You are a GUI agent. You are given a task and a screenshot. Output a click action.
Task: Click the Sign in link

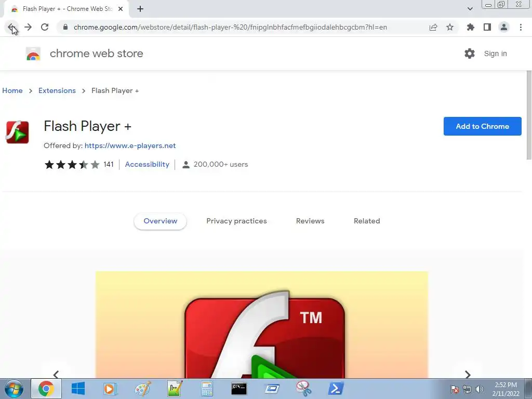pyautogui.click(x=495, y=54)
